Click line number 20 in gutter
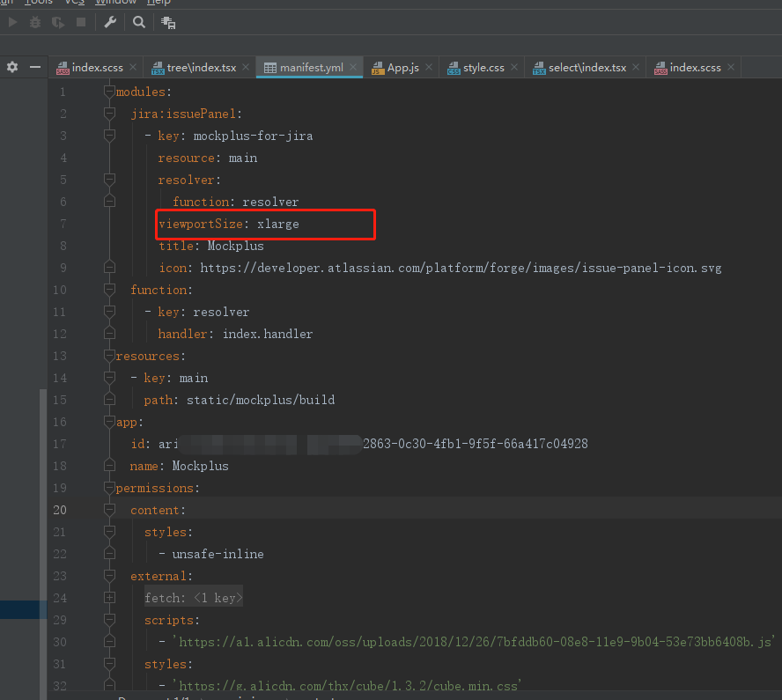 pyautogui.click(x=59, y=510)
